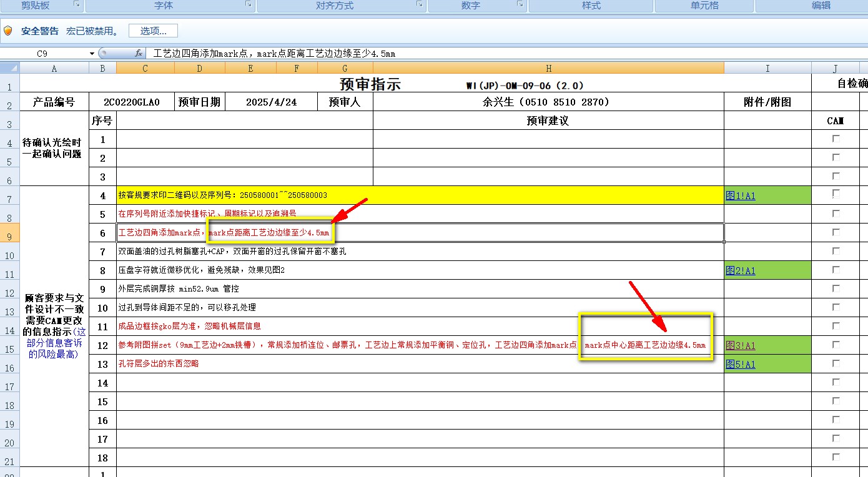Select the 待确认光绘时一起确认问题 merged cell
The width and height of the screenshot is (868, 477).
click(x=54, y=149)
